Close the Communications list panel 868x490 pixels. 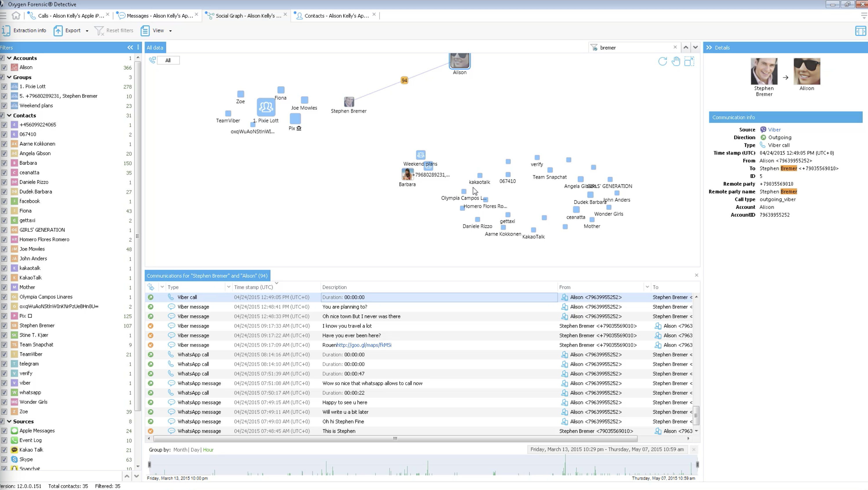696,275
